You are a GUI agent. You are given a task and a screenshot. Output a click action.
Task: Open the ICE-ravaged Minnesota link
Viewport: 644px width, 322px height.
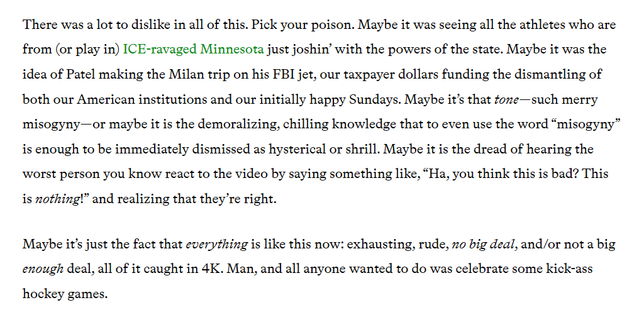(193, 50)
